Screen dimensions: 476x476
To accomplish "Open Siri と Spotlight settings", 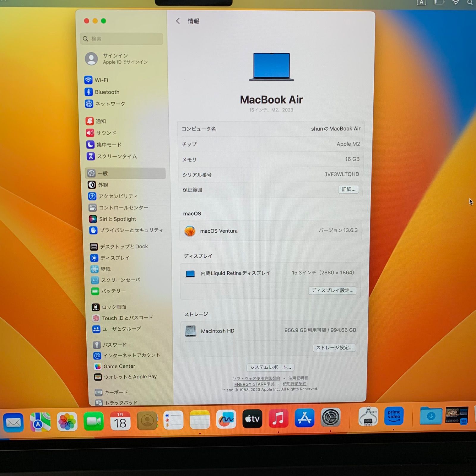I will 112,219.
